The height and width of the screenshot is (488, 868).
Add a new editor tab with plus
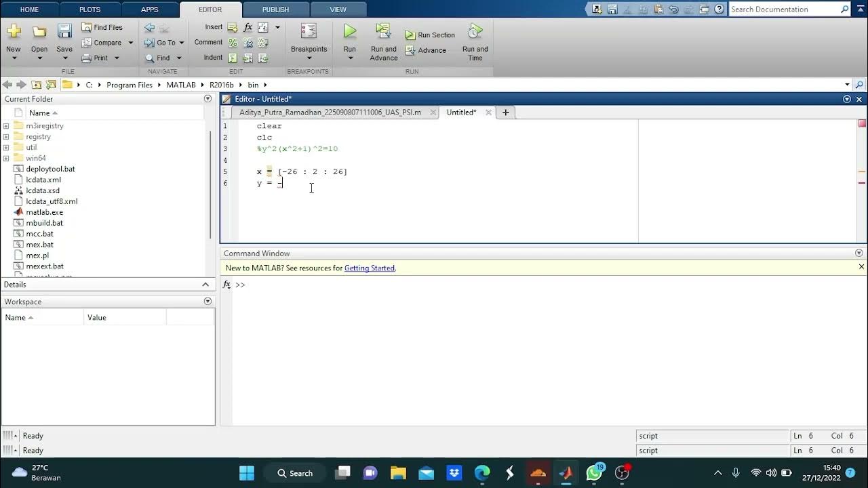[x=505, y=113]
